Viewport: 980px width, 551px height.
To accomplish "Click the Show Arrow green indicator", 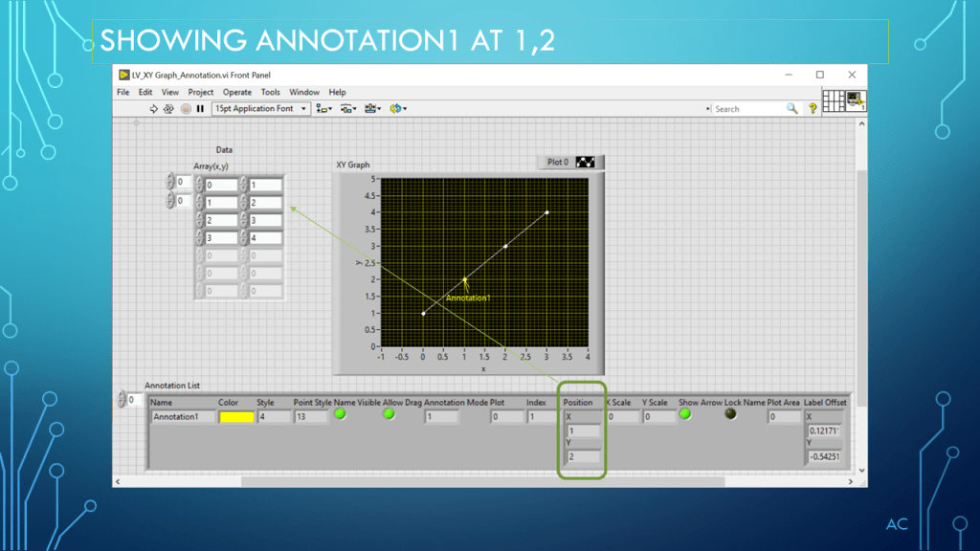I will click(x=684, y=414).
